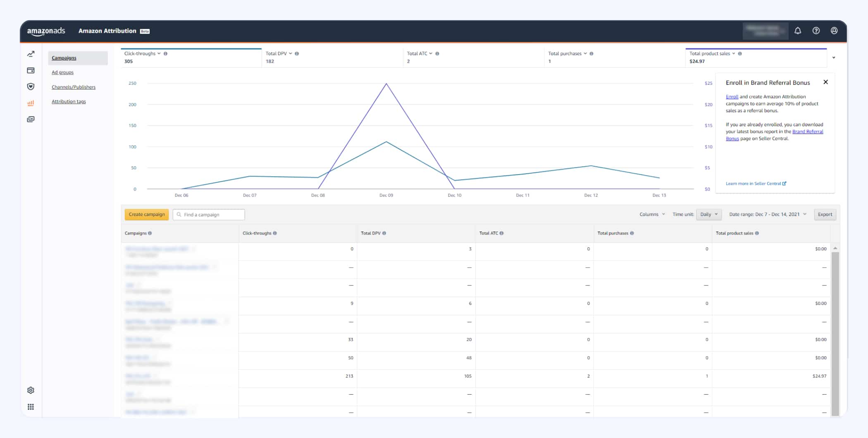Open the user account profile icon
The image size is (868, 438).
[x=834, y=31]
